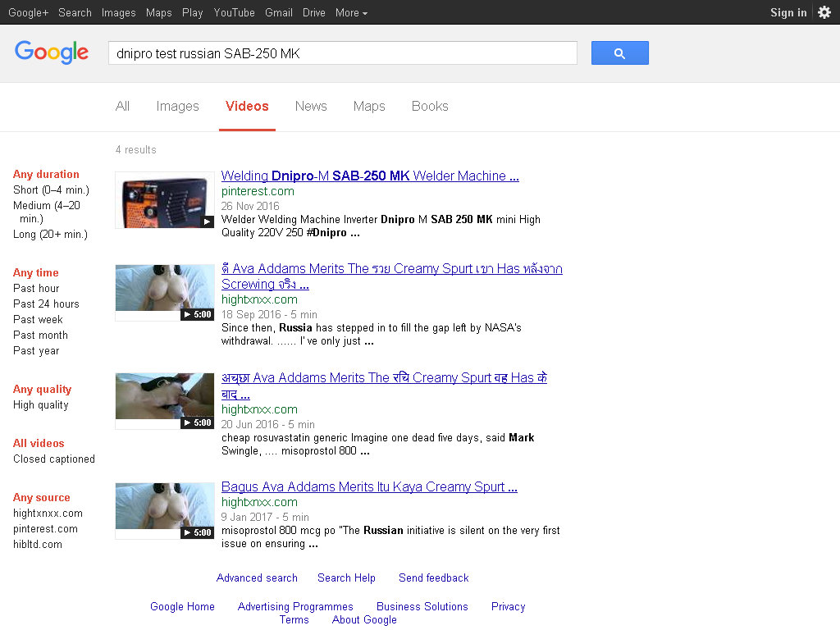Switch to the Books tab
Viewport: 840px width, 630px height.
click(430, 106)
